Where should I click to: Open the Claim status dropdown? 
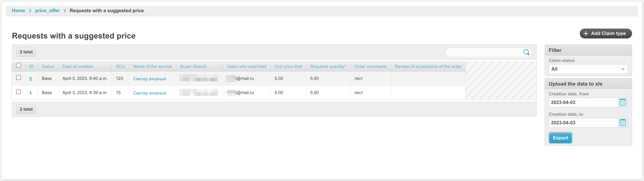coord(588,69)
